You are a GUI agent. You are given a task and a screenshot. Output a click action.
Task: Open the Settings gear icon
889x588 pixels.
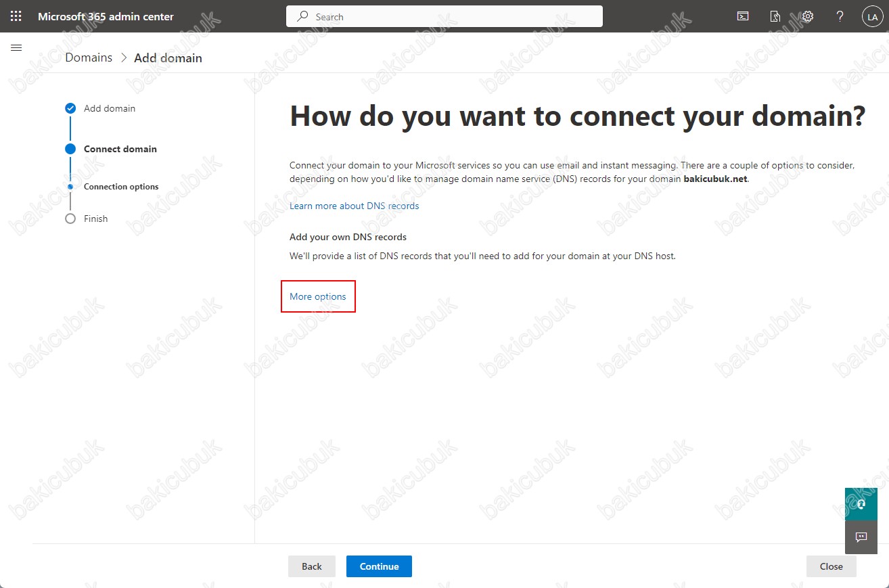click(x=807, y=16)
